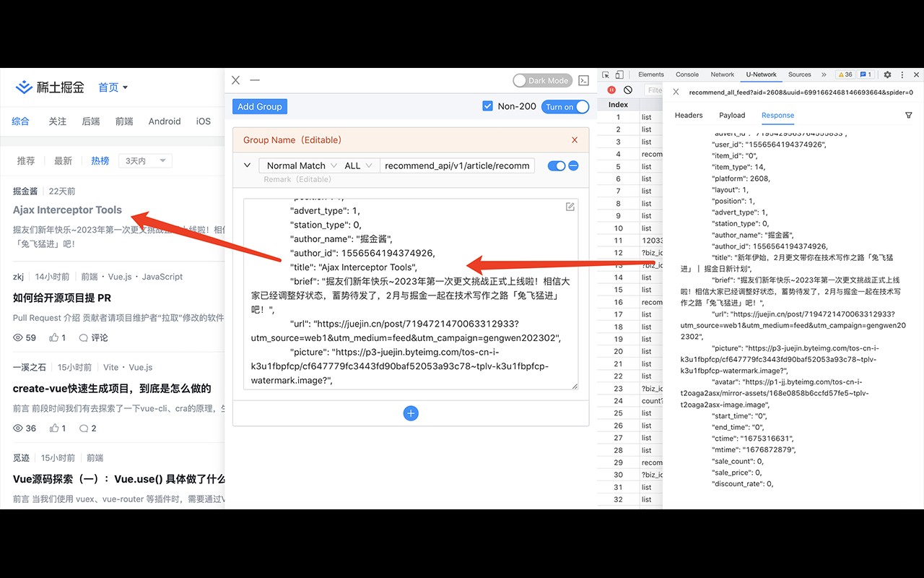Screen dimensions: 924x578
Task: Remove the rule with blue minus icon
Action: [573, 165]
